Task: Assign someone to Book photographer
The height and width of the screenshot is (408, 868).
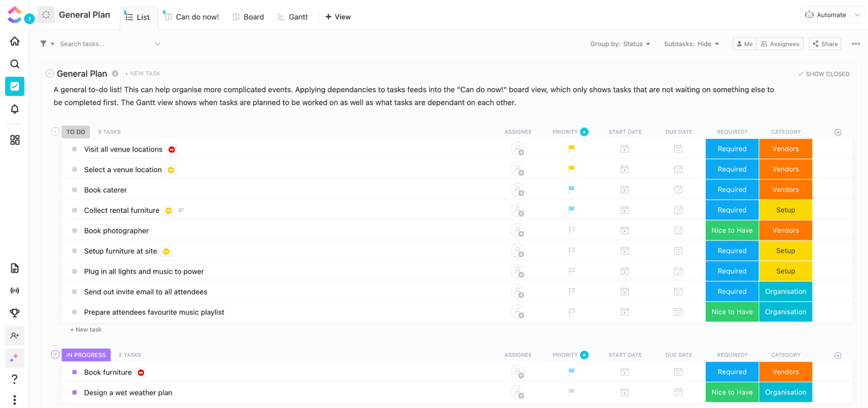Action: click(x=518, y=230)
